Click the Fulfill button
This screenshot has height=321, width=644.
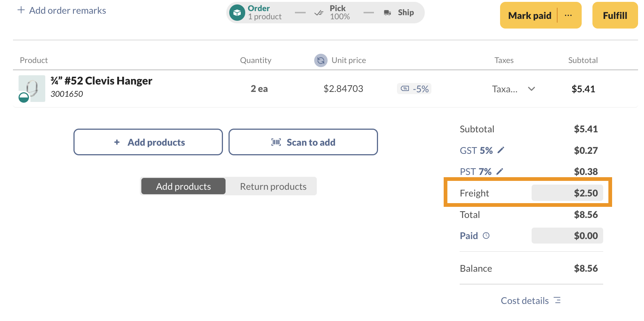(x=615, y=16)
